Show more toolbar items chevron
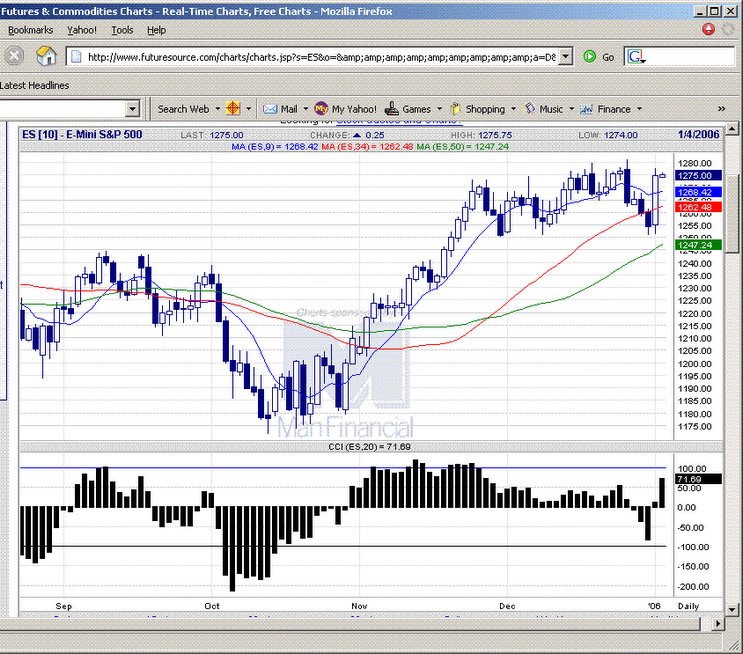This screenshot has width=743, height=654. pyautogui.click(x=721, y=109)
